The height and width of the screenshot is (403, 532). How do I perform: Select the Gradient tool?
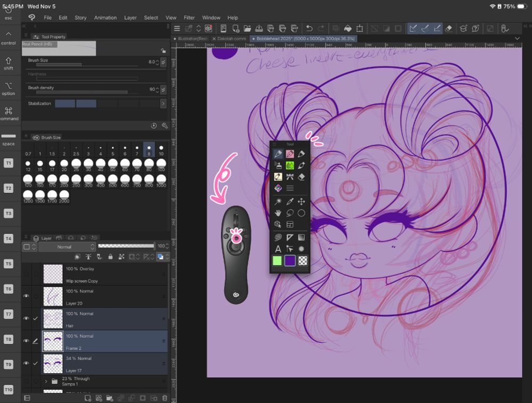(x=301, y=238)
